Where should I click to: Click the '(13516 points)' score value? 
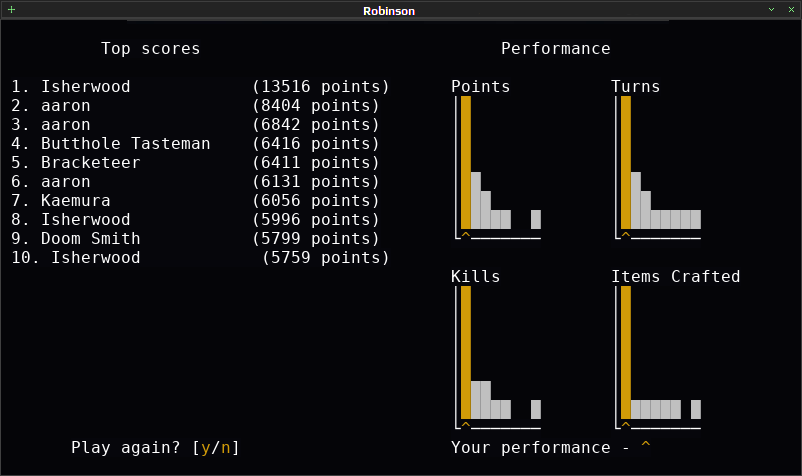tap(321, 86)
